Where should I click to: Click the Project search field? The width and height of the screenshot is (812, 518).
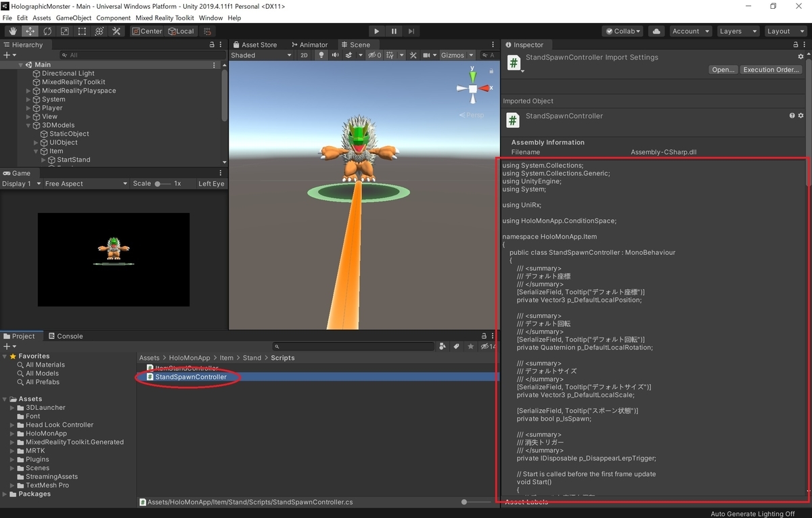tap(355, 346)
